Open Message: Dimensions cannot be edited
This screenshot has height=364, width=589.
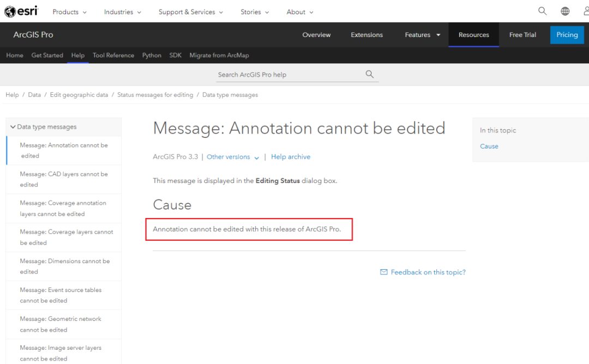[x=64, y=266]
